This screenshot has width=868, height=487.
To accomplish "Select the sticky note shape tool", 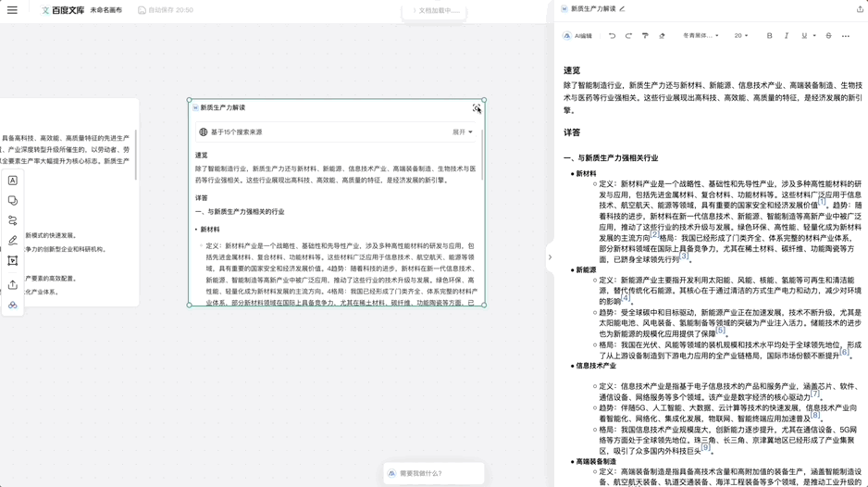I will [13, 201].
